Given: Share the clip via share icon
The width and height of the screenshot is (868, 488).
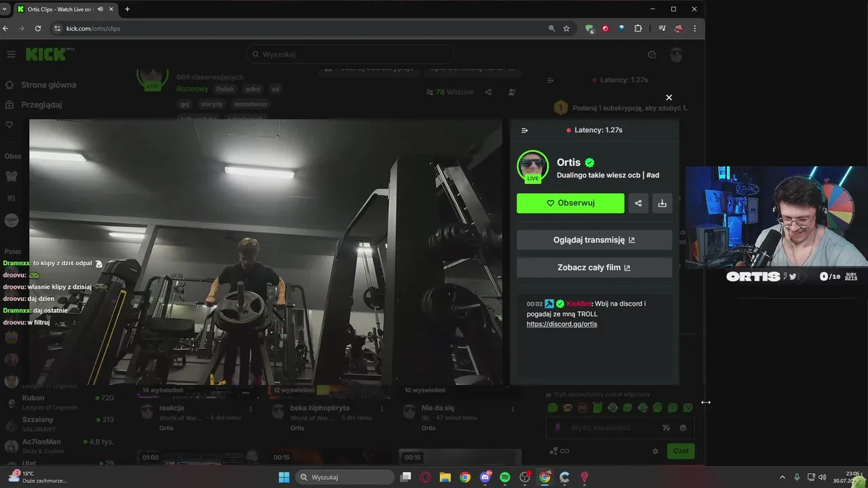Looking at the screenshot, I should 638,203.
